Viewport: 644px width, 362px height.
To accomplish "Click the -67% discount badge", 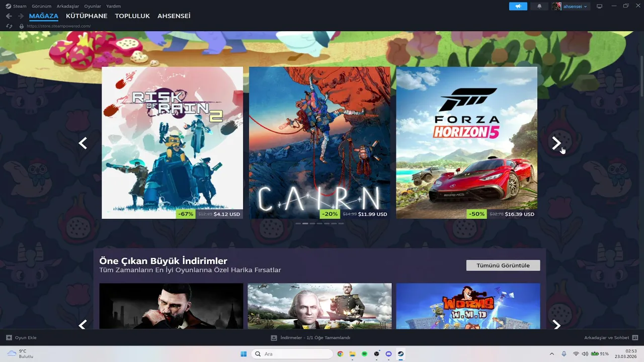I will point(186,214).
